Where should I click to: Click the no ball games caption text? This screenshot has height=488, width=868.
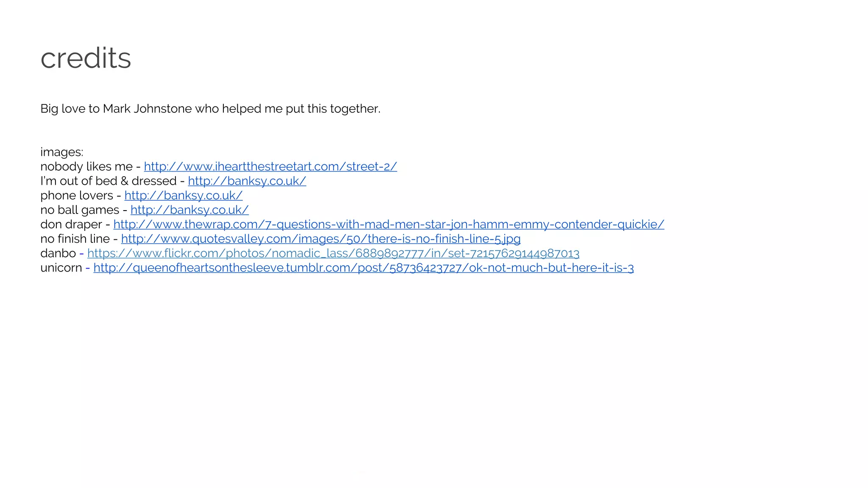[80, 210]
